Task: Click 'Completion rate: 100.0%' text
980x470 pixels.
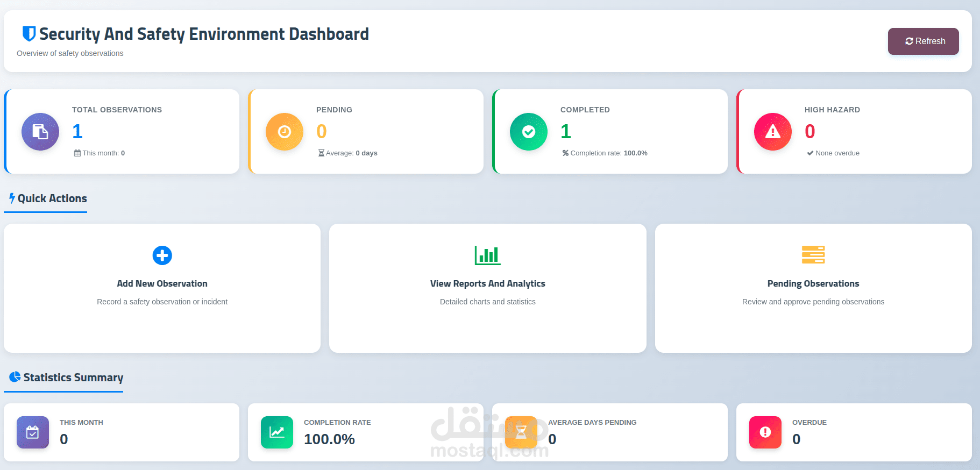Action: tap(609, 153)
